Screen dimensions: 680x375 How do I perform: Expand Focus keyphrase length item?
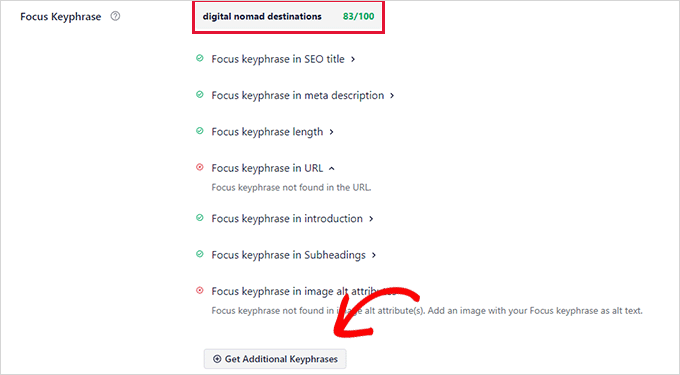pos(331,132)
